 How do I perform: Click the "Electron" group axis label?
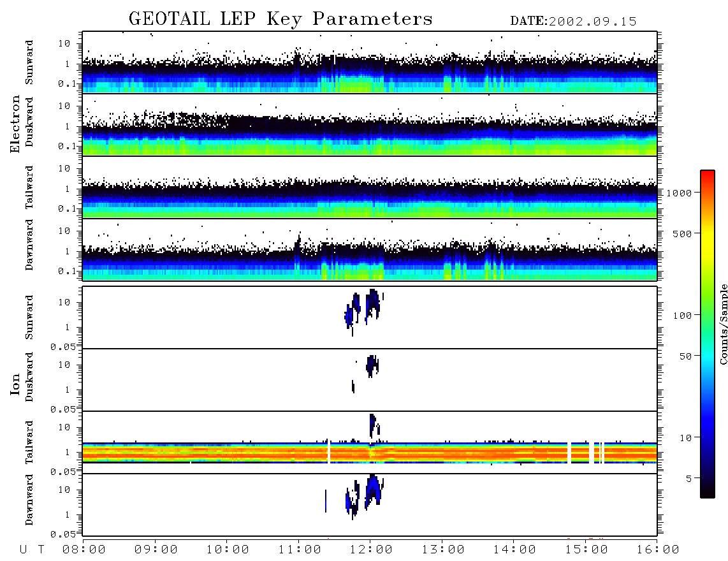pyautogui.click(x=15, y=124)
